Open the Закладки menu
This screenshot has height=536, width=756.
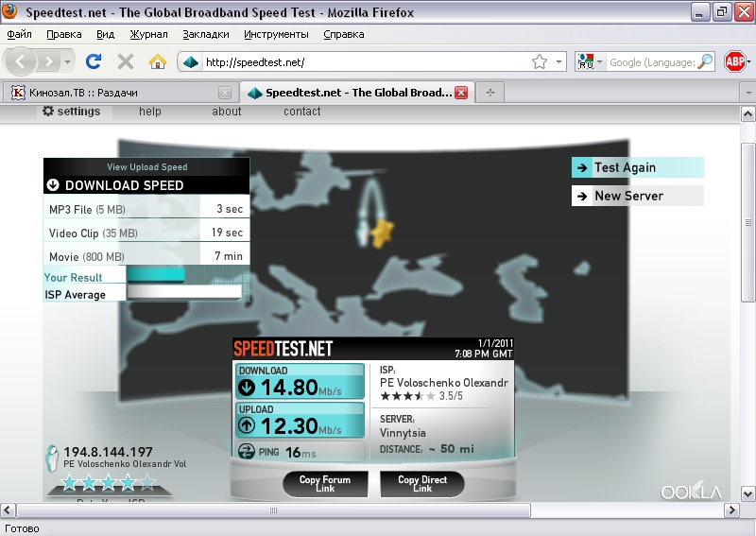[x=205, y=34]
